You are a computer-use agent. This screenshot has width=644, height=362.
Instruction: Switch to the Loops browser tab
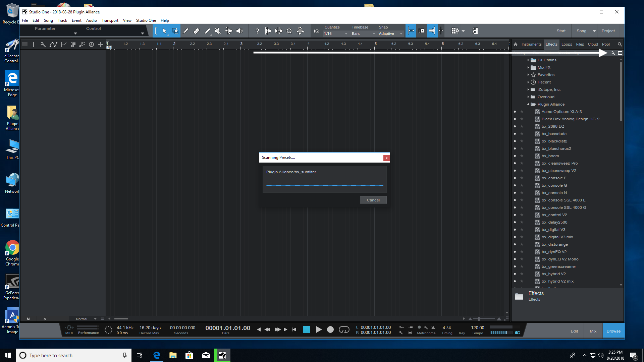tap(567, 44)
